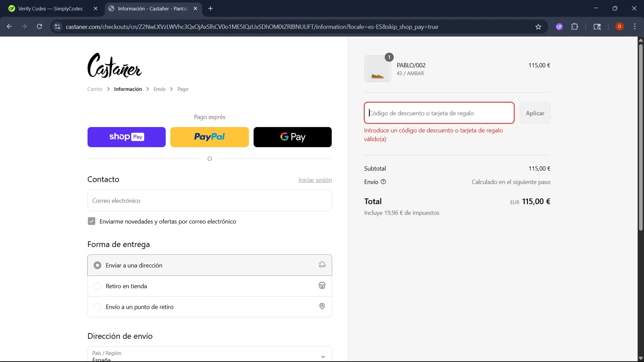Click the PABLO/002 product thumbnail
644x362 pixels.
click(x=378, y=69)
